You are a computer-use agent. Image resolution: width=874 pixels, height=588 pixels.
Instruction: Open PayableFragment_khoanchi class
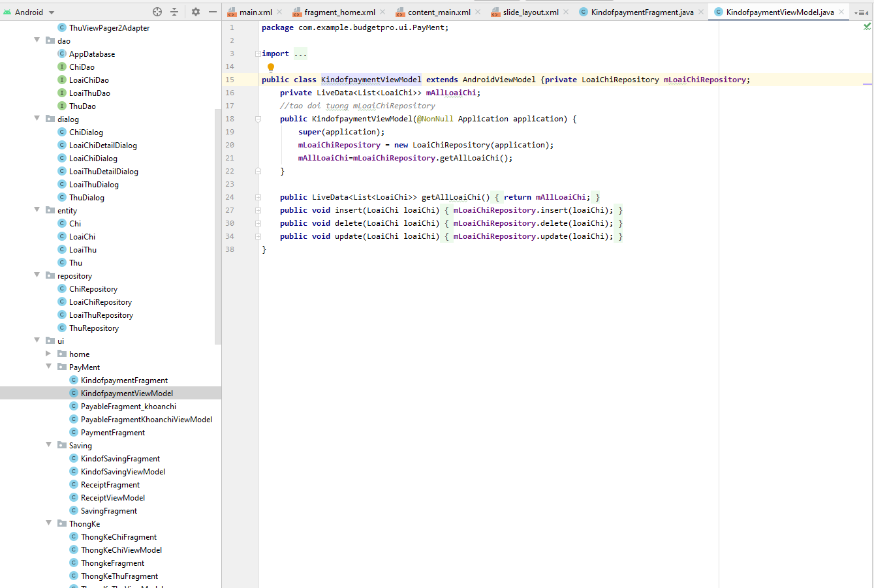click(129, 407)
